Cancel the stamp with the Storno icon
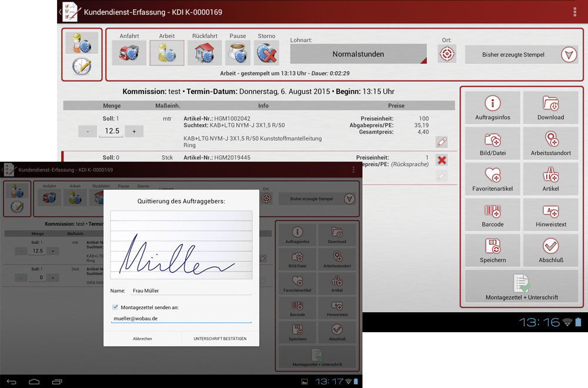Viewport: 588px width, 388px height. [x=266, y=53]
